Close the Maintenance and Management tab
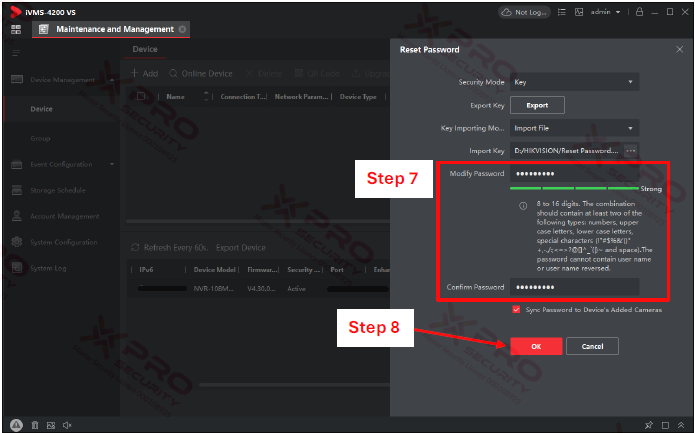The image size is (695, 433). (x=182, y=29)
